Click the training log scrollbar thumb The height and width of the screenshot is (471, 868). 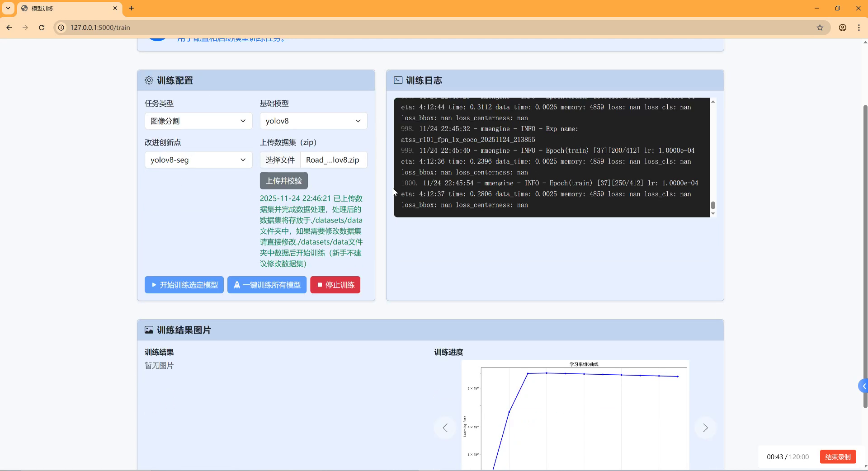coord(713,206)
